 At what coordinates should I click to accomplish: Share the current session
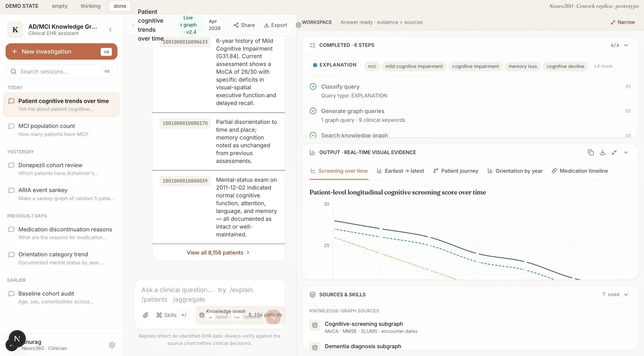(x=244, y=25)
